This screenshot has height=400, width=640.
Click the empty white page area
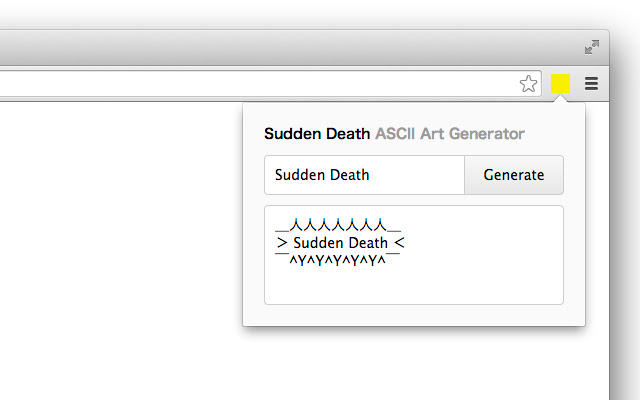pos(120,250)
